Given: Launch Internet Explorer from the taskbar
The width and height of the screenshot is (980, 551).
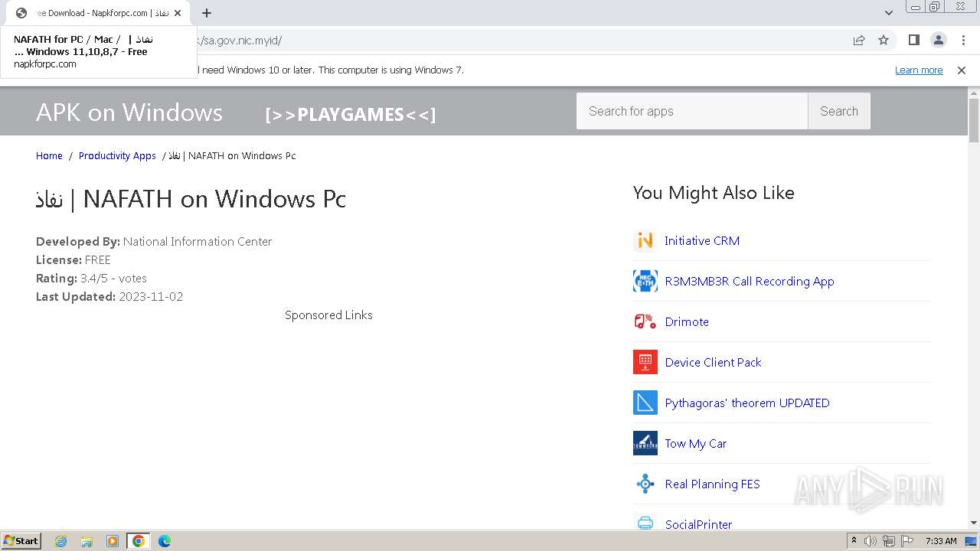Looking at the screenshot, I should click(x=61, y=541).
